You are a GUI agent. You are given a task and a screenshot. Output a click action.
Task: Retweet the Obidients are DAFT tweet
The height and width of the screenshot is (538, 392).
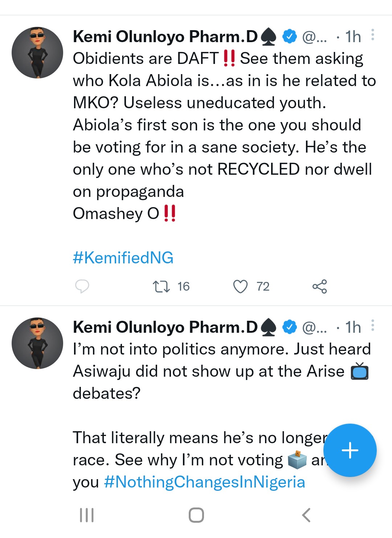161,287
